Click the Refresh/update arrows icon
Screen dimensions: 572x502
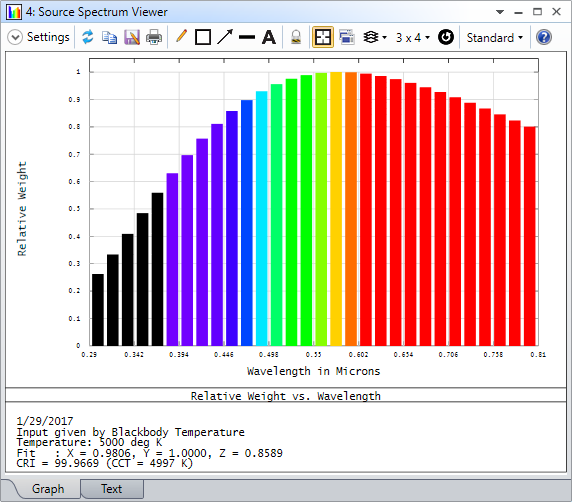tap(88, 37)
